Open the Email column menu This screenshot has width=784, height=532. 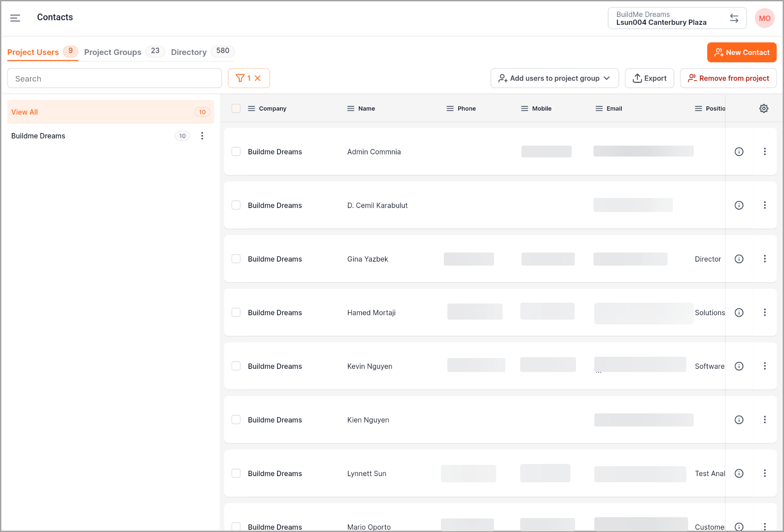point(599,109)
